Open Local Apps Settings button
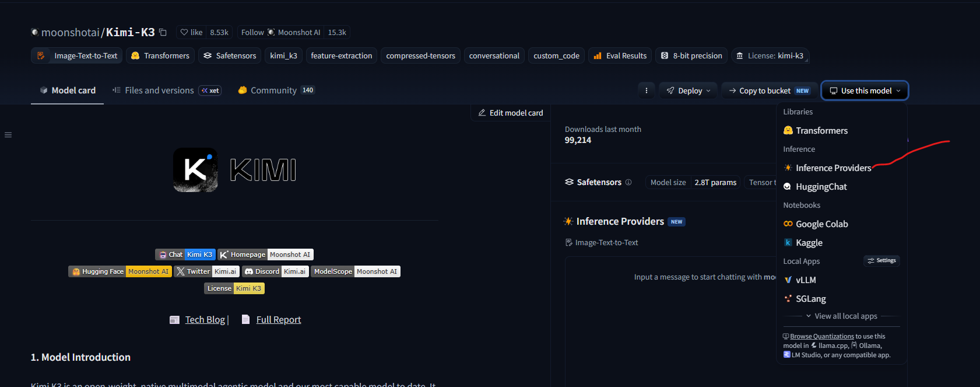Image resolution: width=980 pixels, height=387 pixels. pos(881,260)
